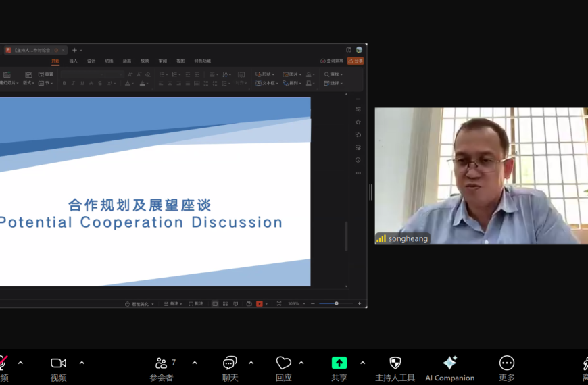Viewport: 588px width, 385px height.
Task: Switch to the 插入 ribbon tab
Action: point(73,61)
